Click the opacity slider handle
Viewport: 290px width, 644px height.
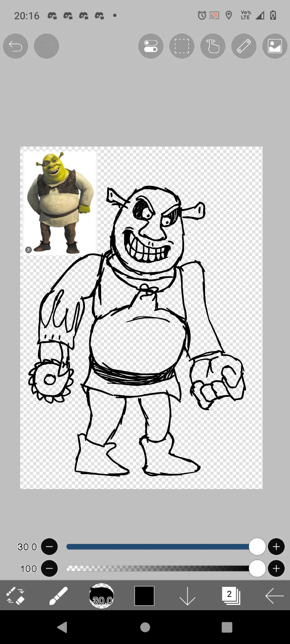click(257, 568)
